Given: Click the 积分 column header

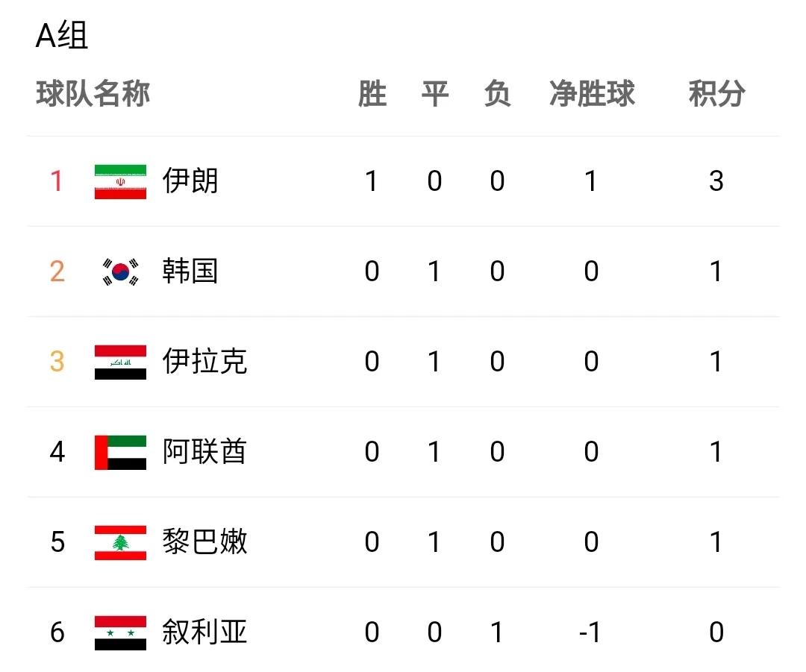Looking at the screenshot, I should coord(716,94).
